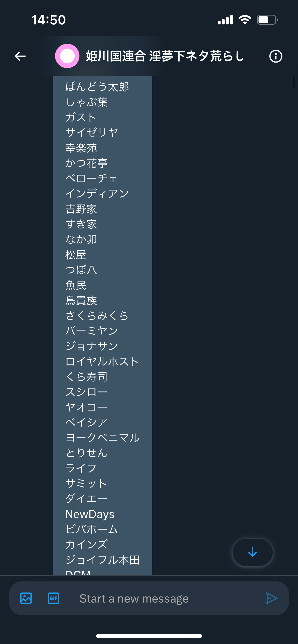Tap the home indicator bar
The width and height of the screenshot is (298, 644).
pos(149,636)
